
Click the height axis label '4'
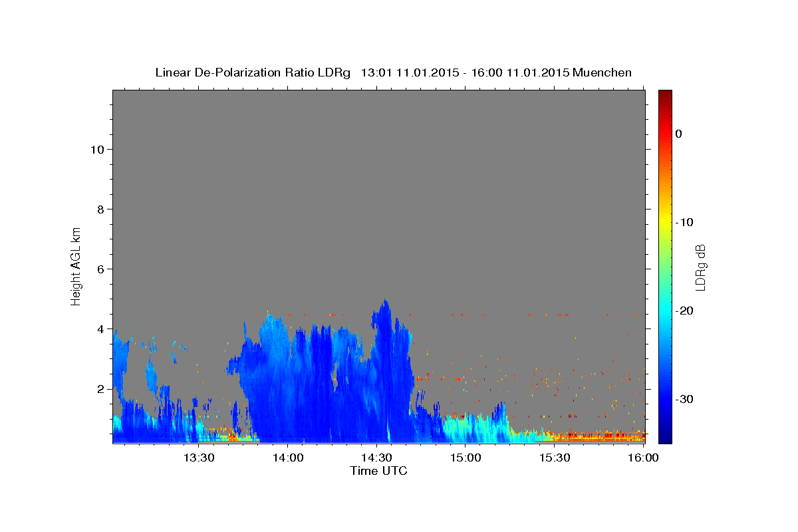point(101,329)
